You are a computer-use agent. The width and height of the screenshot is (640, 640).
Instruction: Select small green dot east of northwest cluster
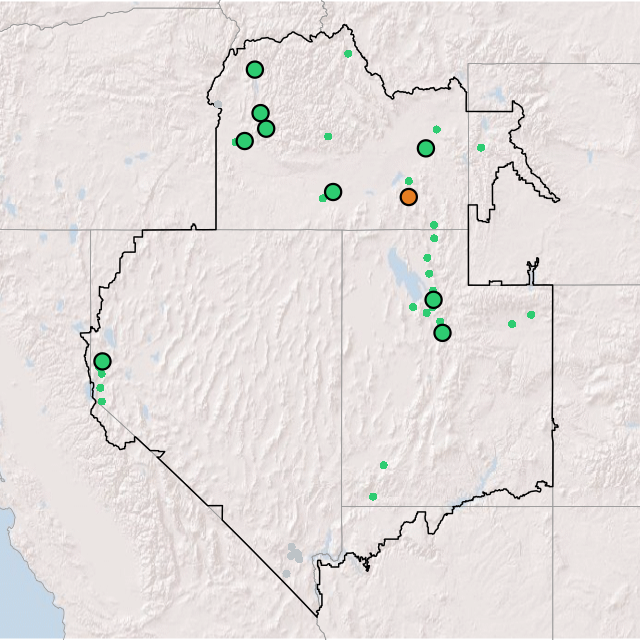pos(328,136)
